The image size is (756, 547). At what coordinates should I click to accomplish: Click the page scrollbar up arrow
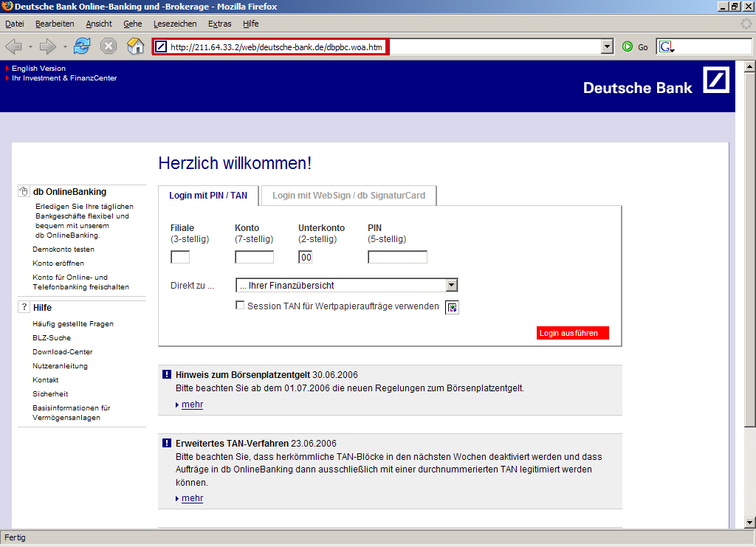click(749, 66)
